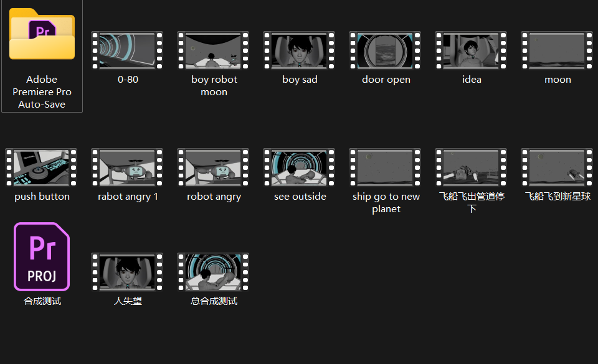Viewport: 598px width, 364px height.
Task: Click the 'boy robot moon' file name
Action: (x=214, y=86)
